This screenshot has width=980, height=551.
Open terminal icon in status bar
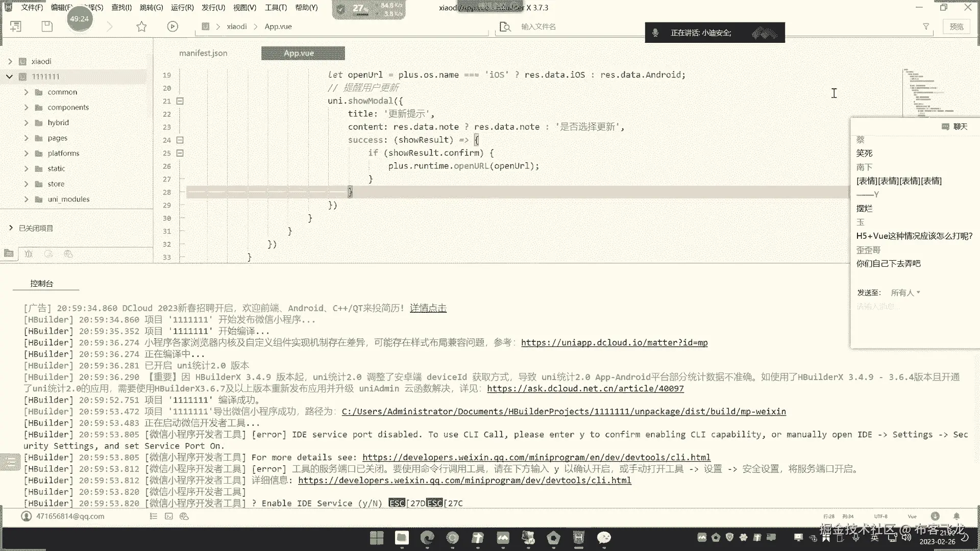[169, 516]
